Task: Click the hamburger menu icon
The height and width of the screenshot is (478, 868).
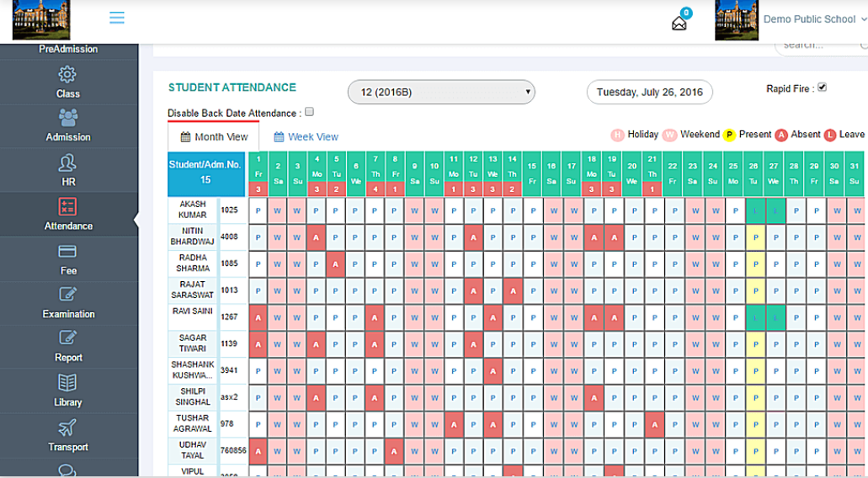Action: pos(117,18)
